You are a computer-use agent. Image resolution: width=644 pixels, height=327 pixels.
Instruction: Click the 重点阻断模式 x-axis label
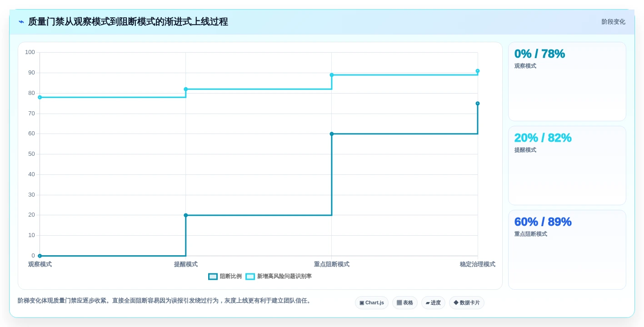332,264
